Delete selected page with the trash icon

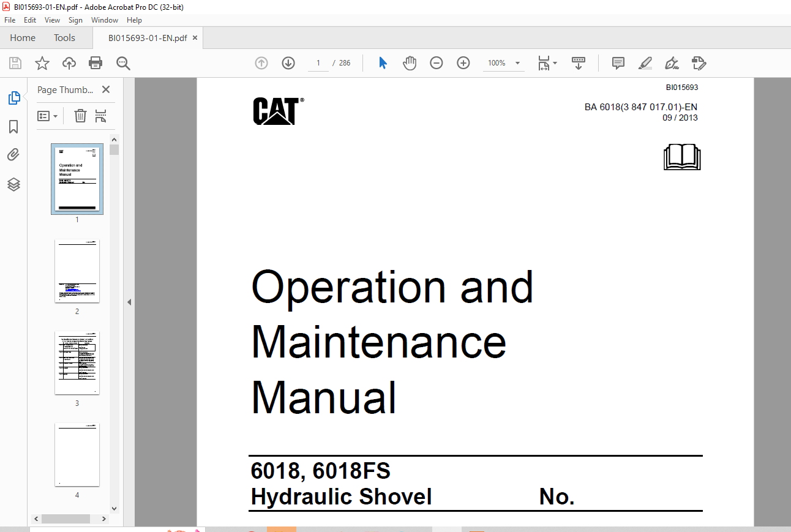[80, 116]
